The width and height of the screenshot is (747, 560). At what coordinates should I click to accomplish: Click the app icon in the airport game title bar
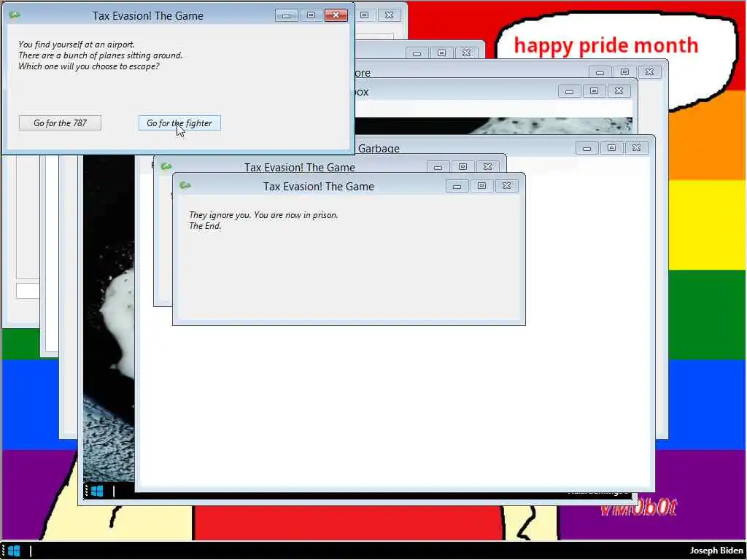point(15,15)
